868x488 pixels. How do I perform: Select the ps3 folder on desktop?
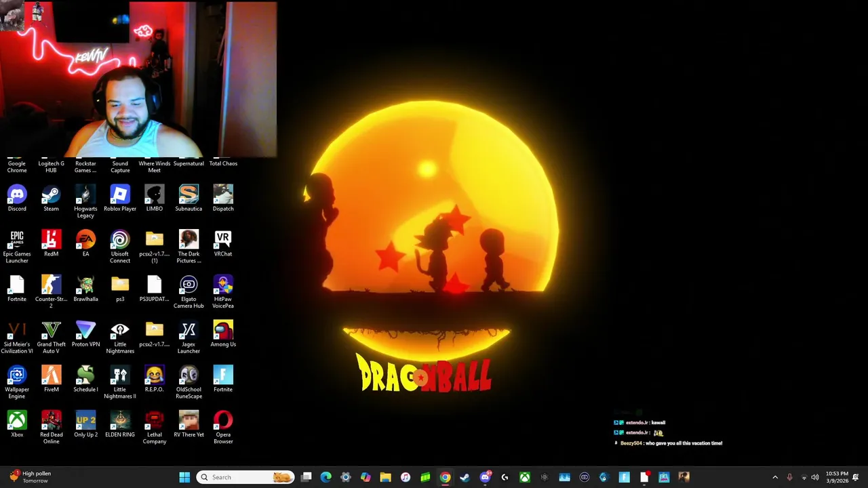click(120, 289)
